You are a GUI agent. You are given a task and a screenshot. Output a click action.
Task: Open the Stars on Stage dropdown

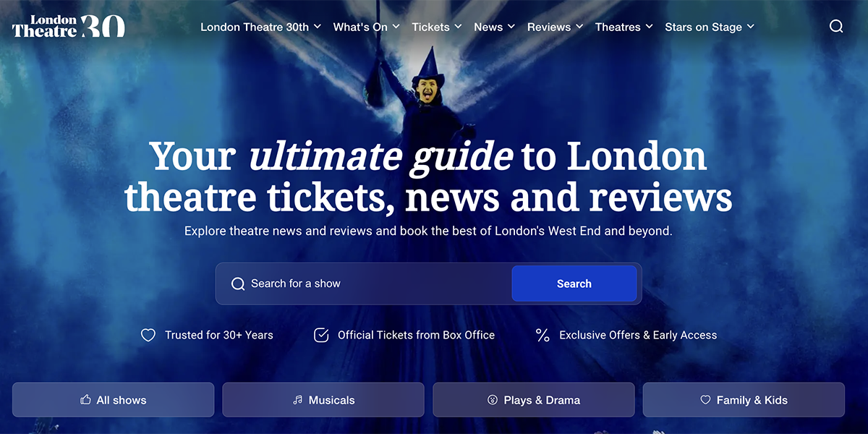coord(710,27)
